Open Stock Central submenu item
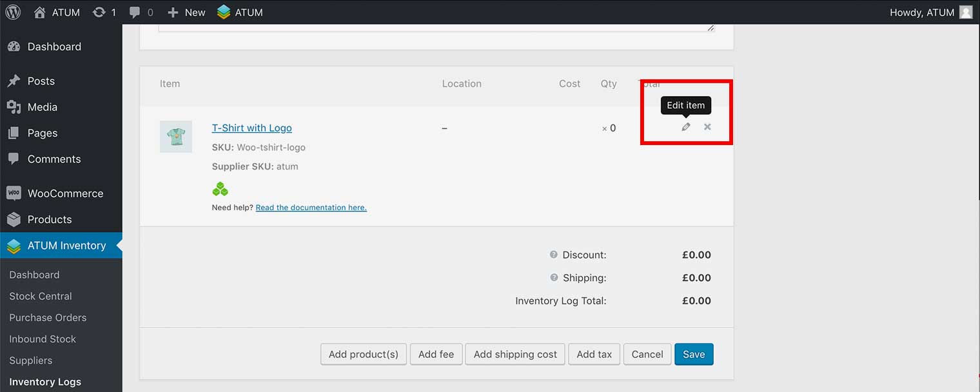Image resolution: width=980 pixels, height=392 pixels. tap(41, 296)
